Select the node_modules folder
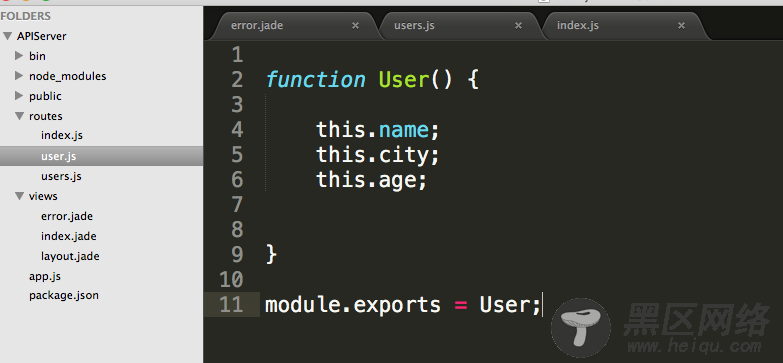 point(67,76)
